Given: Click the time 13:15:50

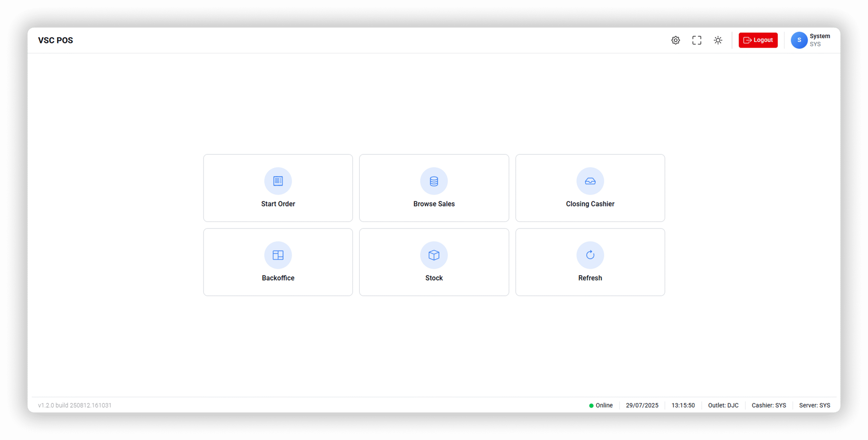Looking at the screenshot, I should pos(683,405).
